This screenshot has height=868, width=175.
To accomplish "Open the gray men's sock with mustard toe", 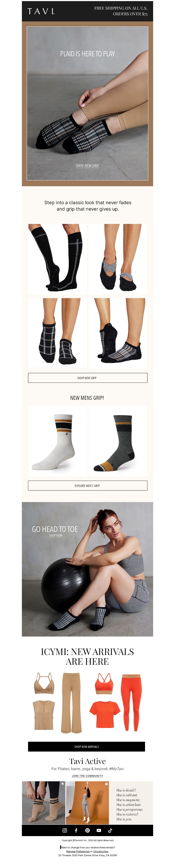I will click(x=118, y=441).
